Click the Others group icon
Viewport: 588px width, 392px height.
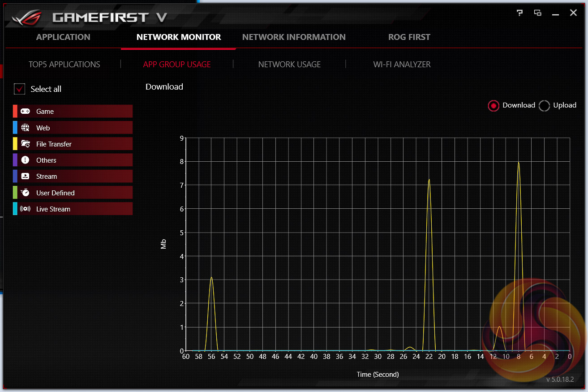[x=25, y=160]
